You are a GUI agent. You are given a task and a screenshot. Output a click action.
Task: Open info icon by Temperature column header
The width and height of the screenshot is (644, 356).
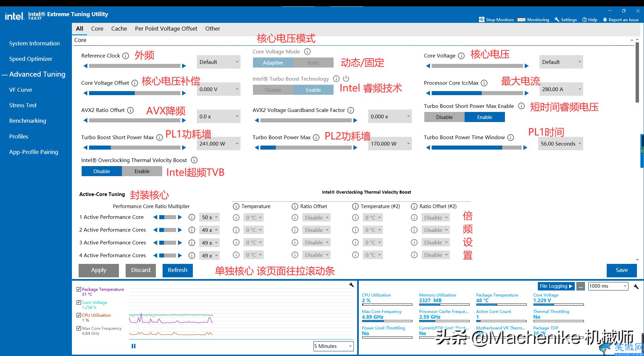pyautogui.click(x=236, y=206)
